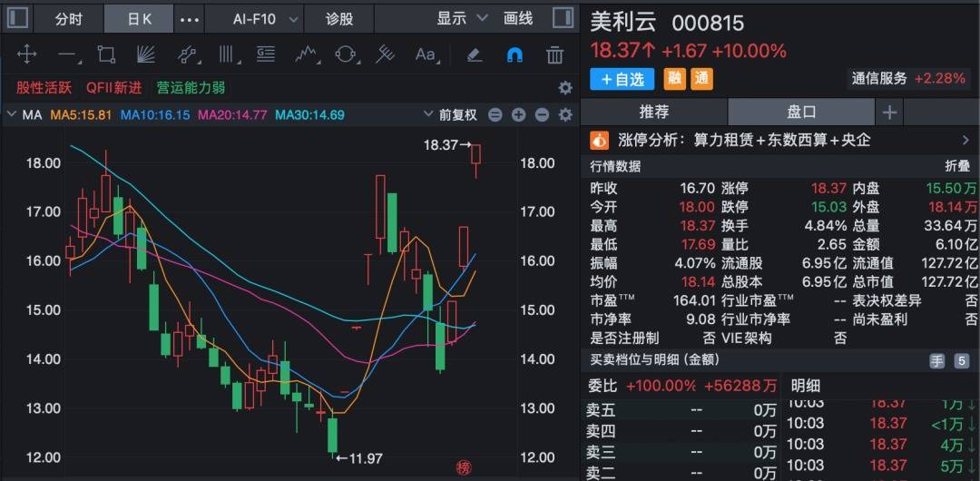The width and height of the screenshot is (980, 481).
Task: Click the equals reset-zoom circle icon
Action: [495, 115]
